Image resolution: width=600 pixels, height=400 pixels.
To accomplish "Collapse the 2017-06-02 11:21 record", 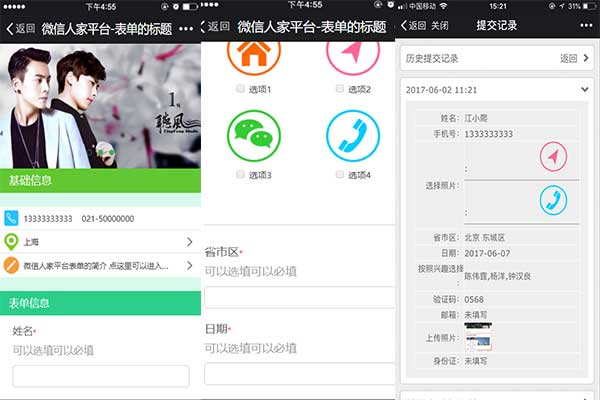I will point(584,90).
